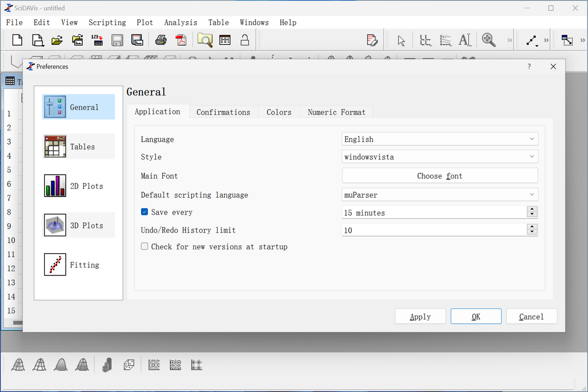588x392 pixels.
Task: Increase the Undo/Redo History limit value
Action: pos(532,227)
